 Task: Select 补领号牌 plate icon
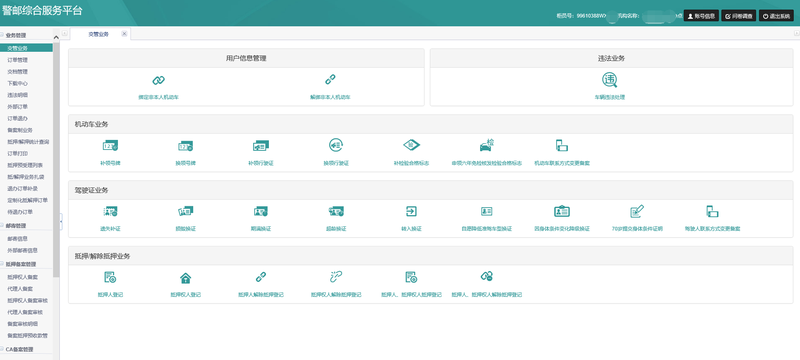[x=110, y=146]
